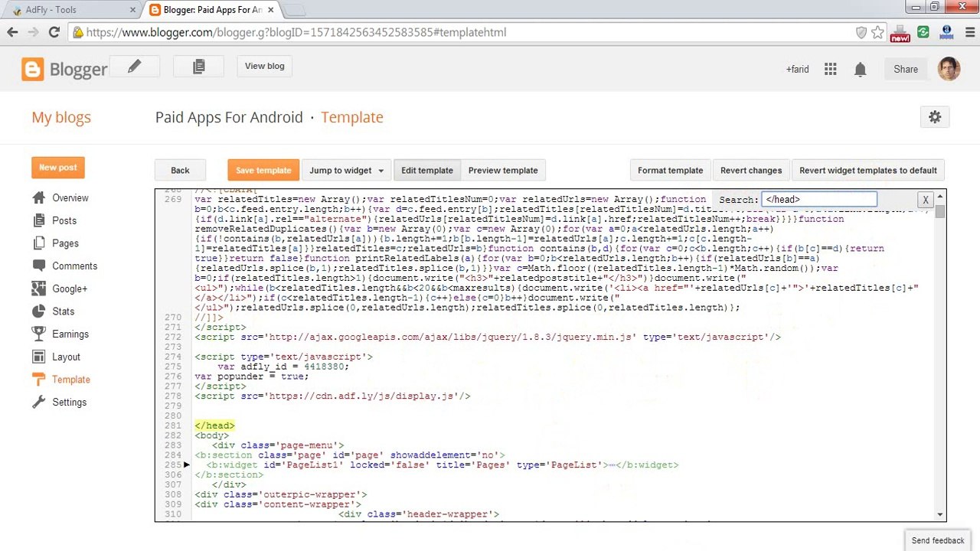This screenshot has height=551, width=980.
Task: Click the Layout icon in sidebar
Action: [x=38, y=357]
